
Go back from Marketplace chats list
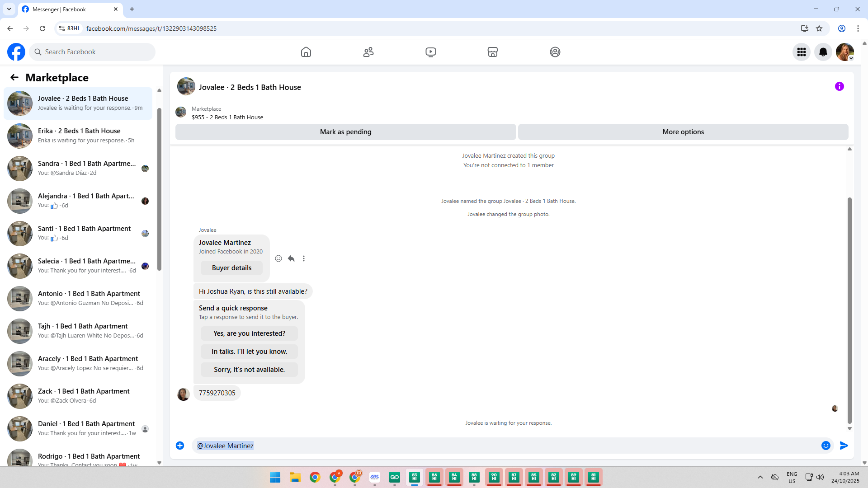click(x=14, y=77)
